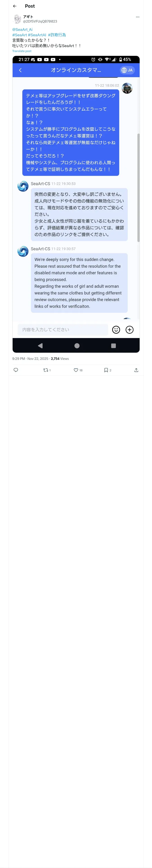This screenshot has width=152, height=868.
Task: Bookmark the post with the bookmark icon
Action: (x=106, y=370)
